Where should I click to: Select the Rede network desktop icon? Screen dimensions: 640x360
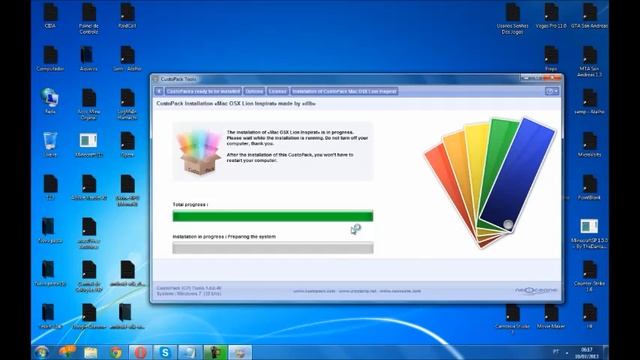point(50,101)
